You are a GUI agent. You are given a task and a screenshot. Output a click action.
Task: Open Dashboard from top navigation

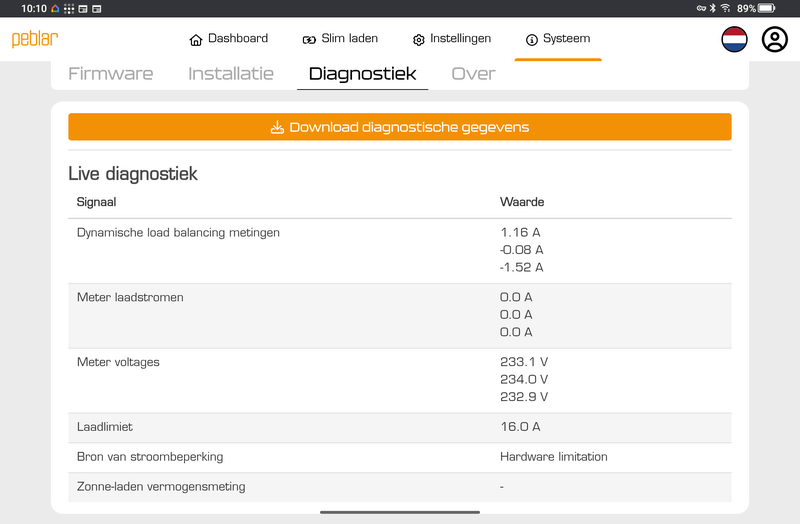[x=228, y=39]
